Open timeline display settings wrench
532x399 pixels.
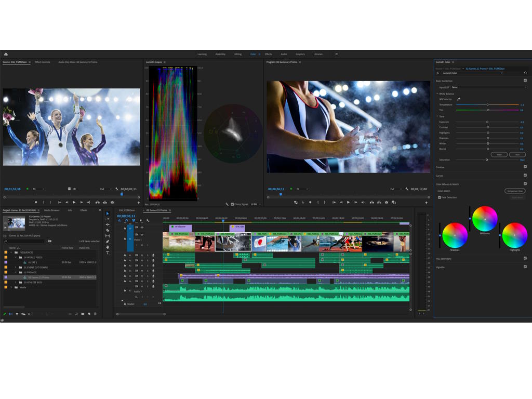[x=148, y=220]
